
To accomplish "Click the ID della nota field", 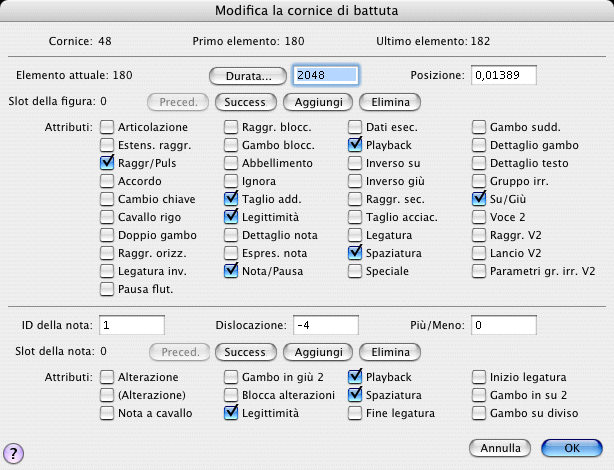I will pos(131,325).
